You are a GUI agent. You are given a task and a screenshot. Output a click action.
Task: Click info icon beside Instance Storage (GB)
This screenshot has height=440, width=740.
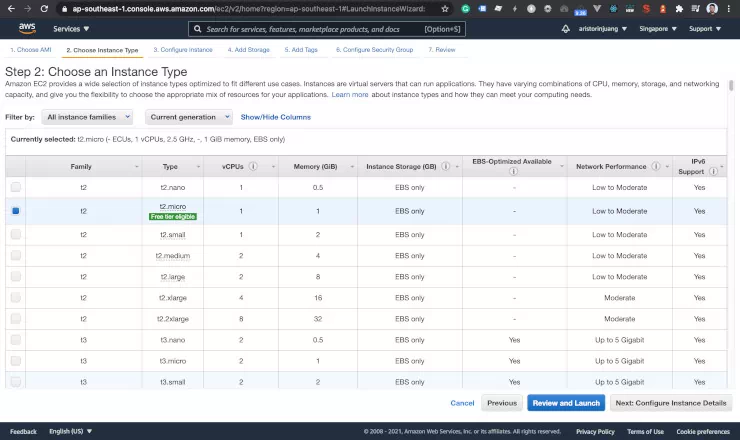pyautogui.click(x=445, y=166)
